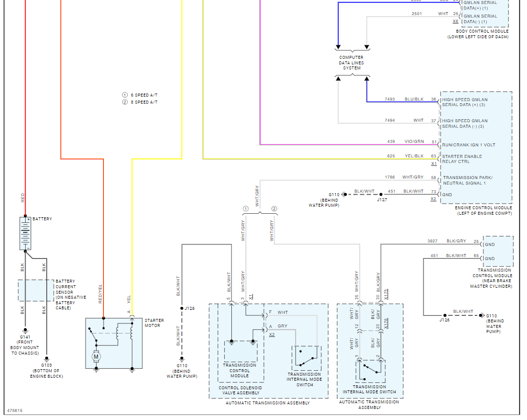The height and width of the screenshot is (420, 527).
Task: Click the diagram number 475615
Action: [x=15, y=410]
